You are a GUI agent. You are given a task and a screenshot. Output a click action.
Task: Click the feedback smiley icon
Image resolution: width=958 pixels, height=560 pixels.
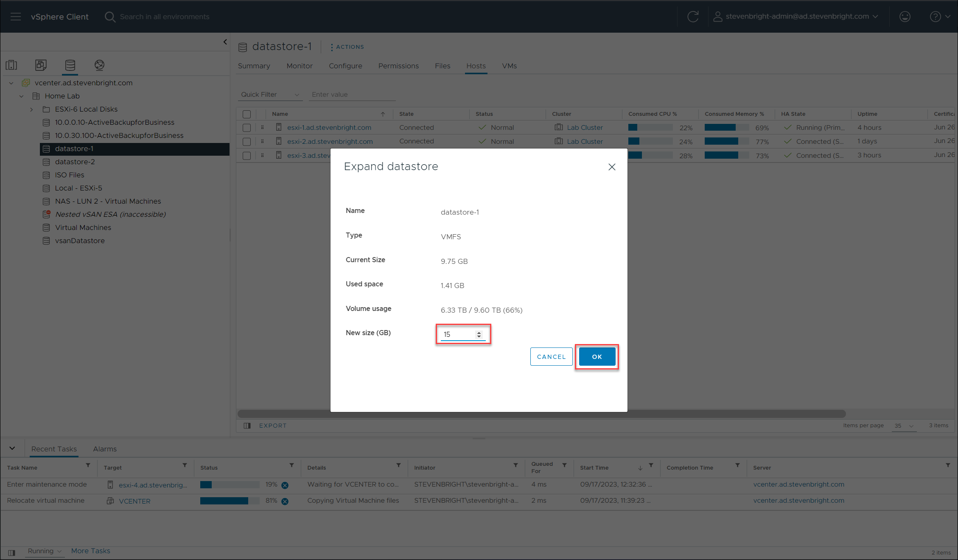point(905,17)
